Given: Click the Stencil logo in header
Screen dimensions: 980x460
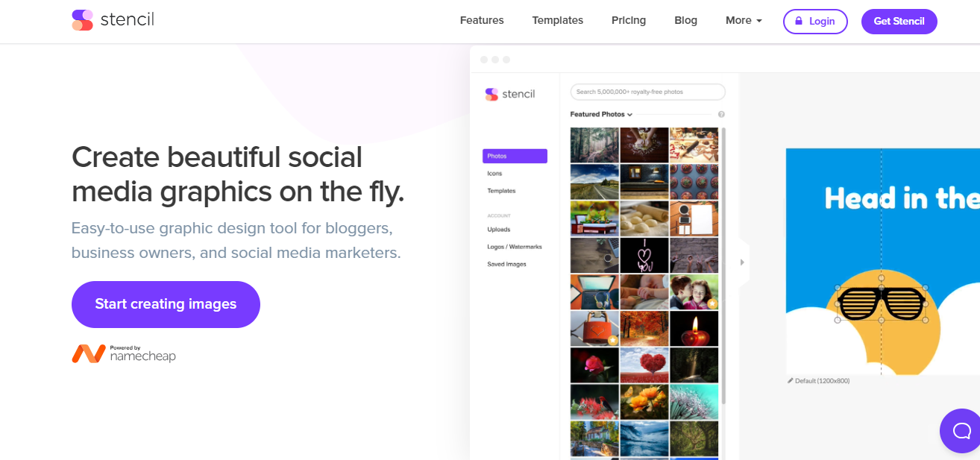Looking at the screenshot, I should pyautogui.click(x=113, y=20).
